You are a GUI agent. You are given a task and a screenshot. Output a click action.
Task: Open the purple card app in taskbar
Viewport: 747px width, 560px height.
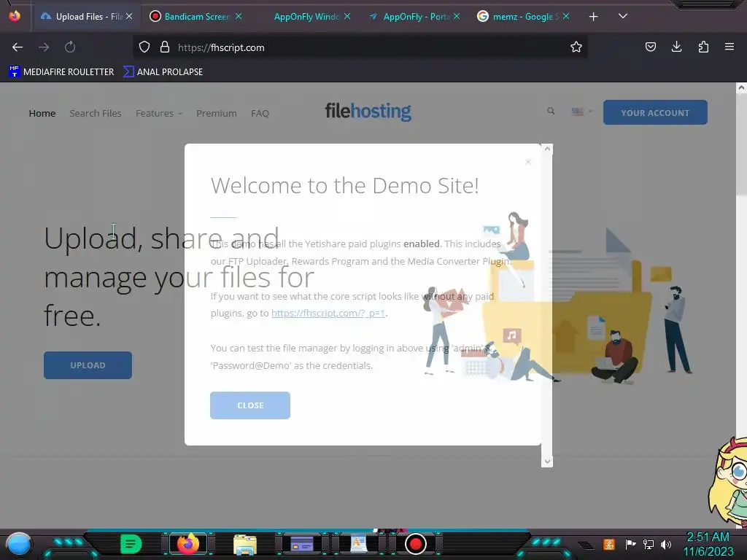(301, 544)
